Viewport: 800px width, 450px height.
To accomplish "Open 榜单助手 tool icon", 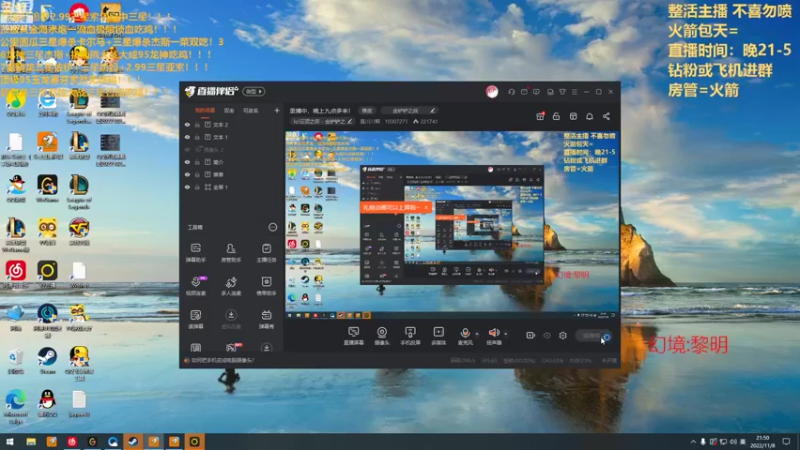I will coord(266,285).
